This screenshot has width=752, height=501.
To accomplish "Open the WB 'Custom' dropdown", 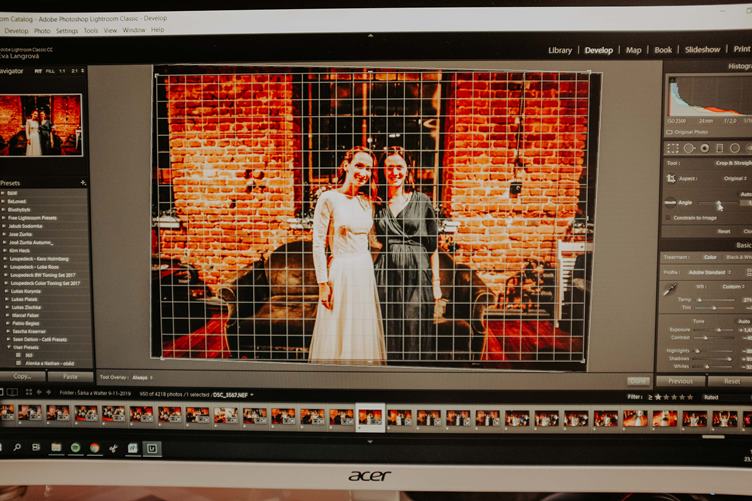I will pos(733,287).
